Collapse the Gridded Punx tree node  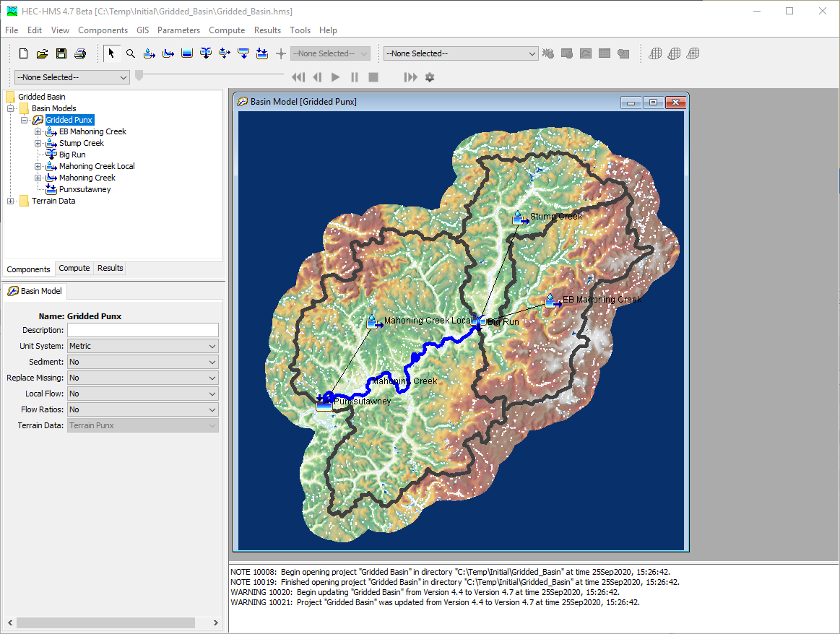[24, 120]
